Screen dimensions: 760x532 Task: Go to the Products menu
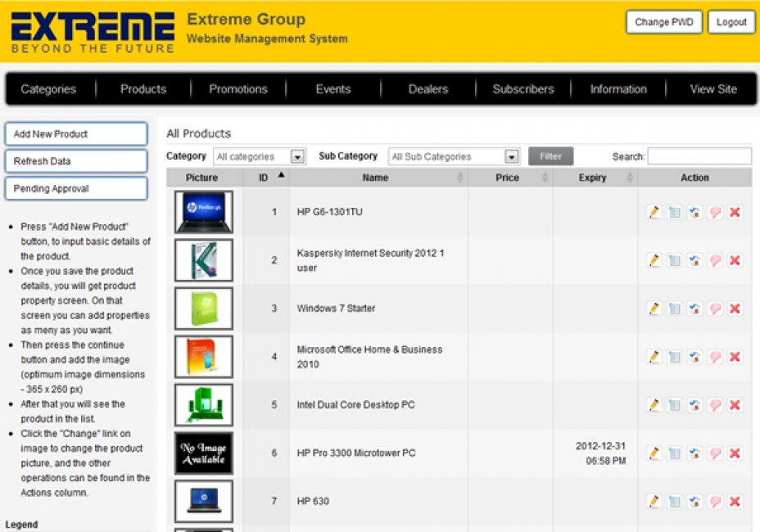(x=143, y=89)
